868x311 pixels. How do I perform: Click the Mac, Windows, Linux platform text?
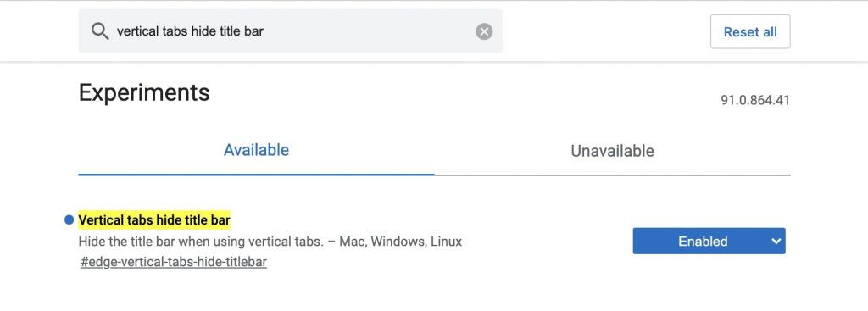401,242
